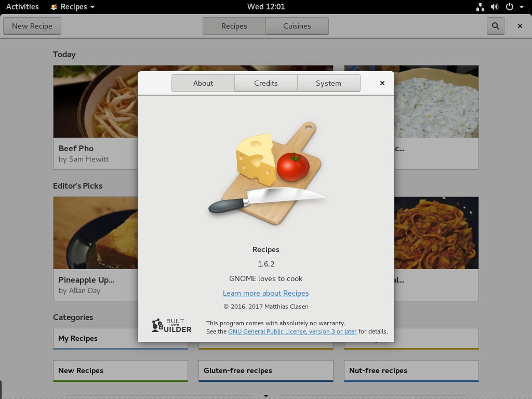Open the white creamy dish thumbnail
This screenshot has height=399, width=532.
click(x=436, y=101)
